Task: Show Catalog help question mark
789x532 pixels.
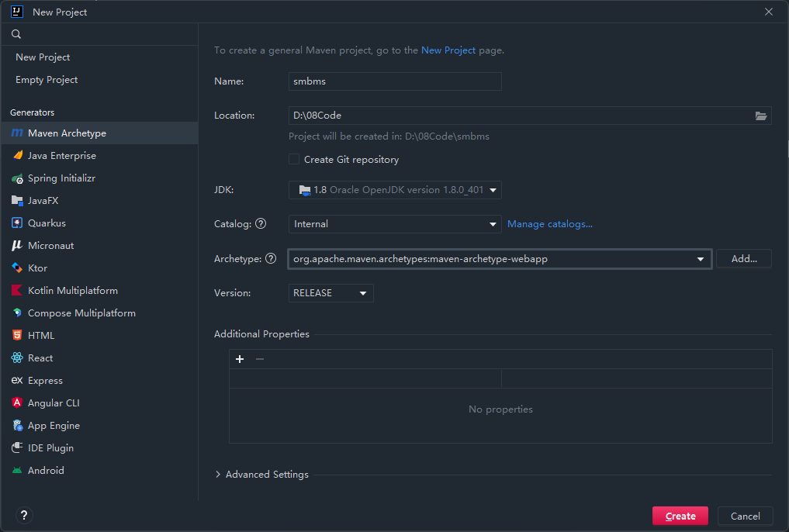Action: coord(261,224)
